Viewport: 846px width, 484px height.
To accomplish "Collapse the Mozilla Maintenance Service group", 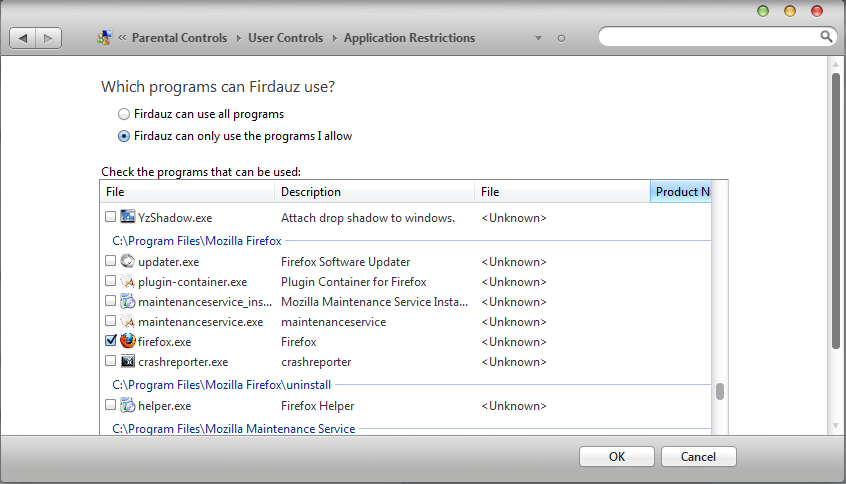I will click(x=234, y=428).
